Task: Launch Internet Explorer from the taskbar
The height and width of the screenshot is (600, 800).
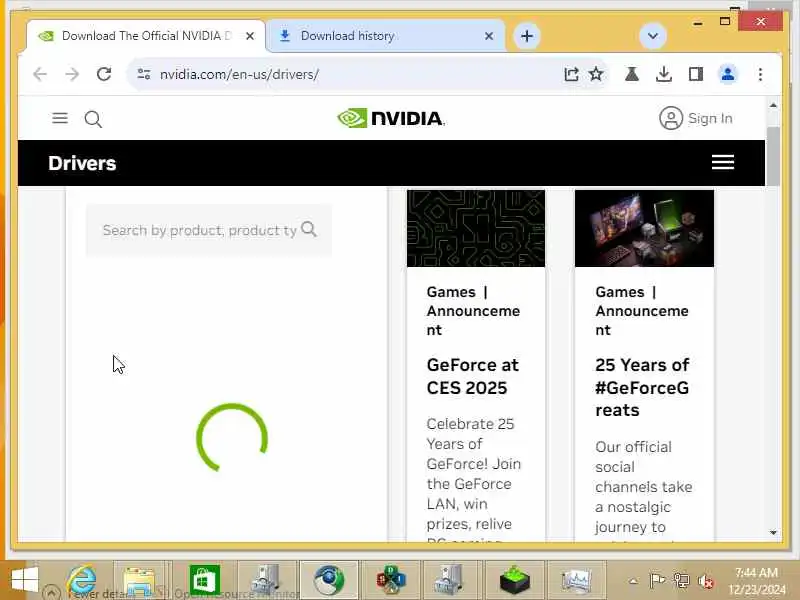Action: (x=82, y=581)
